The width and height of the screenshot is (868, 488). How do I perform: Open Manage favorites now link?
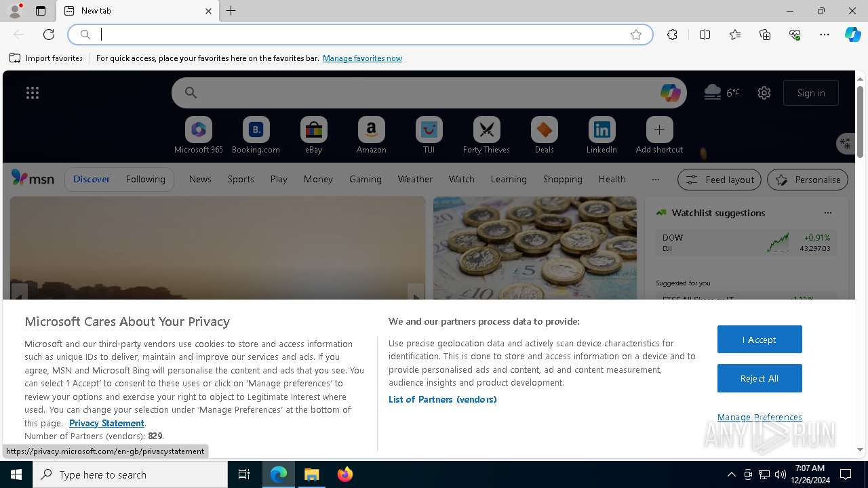coord(362,58)
